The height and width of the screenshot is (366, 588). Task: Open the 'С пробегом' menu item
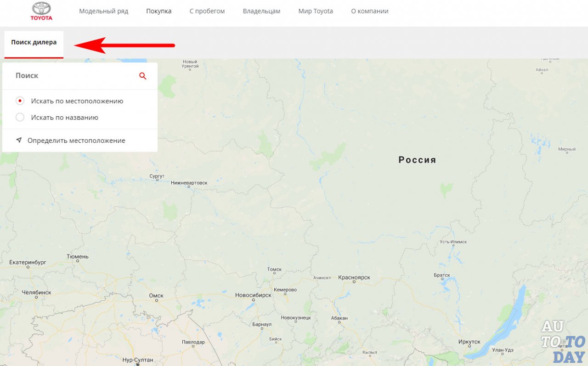point(207,11)
